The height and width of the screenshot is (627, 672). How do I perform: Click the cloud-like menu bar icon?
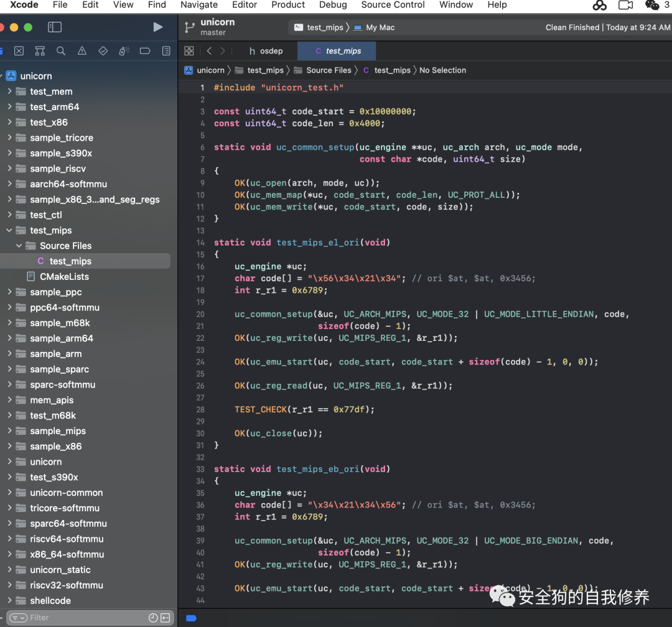(x=600, y=5)
